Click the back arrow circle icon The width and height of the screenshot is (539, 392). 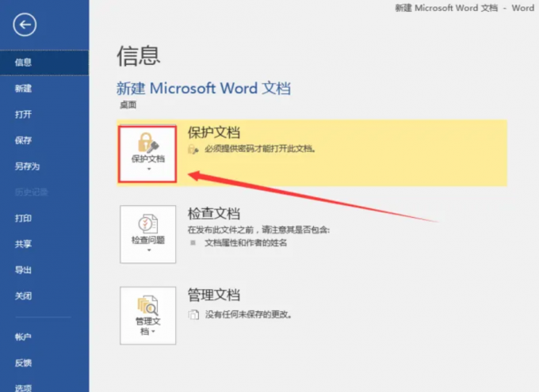pyautogui.click(x=25, y=25)
